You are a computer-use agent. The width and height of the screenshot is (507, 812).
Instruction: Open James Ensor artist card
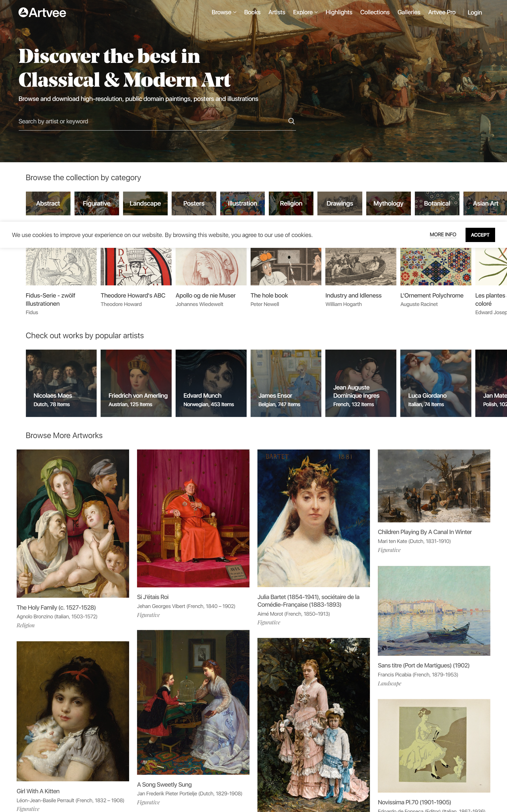pos(286,383)
